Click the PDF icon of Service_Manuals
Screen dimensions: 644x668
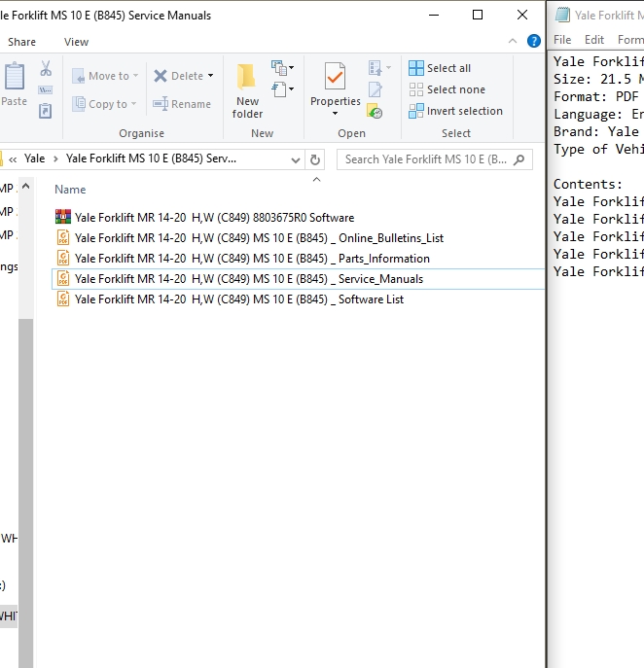(x=63, y=278)
